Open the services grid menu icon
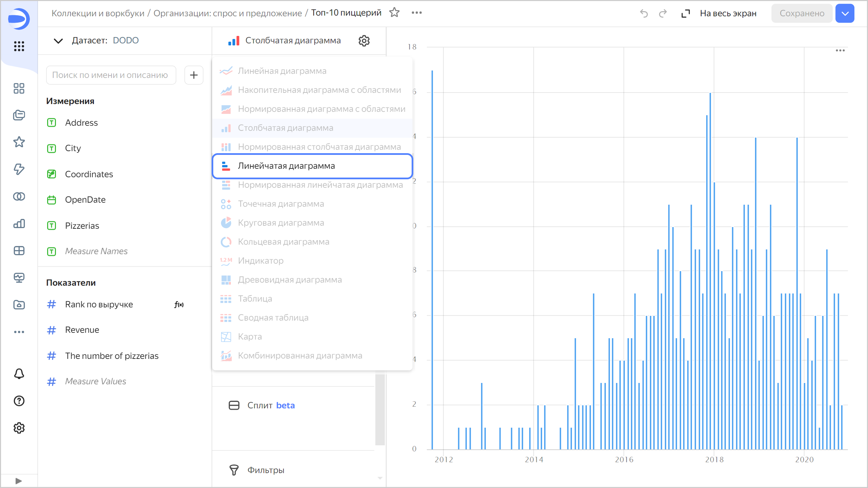Viewport: 868px width, 488px height. (19, 46)
